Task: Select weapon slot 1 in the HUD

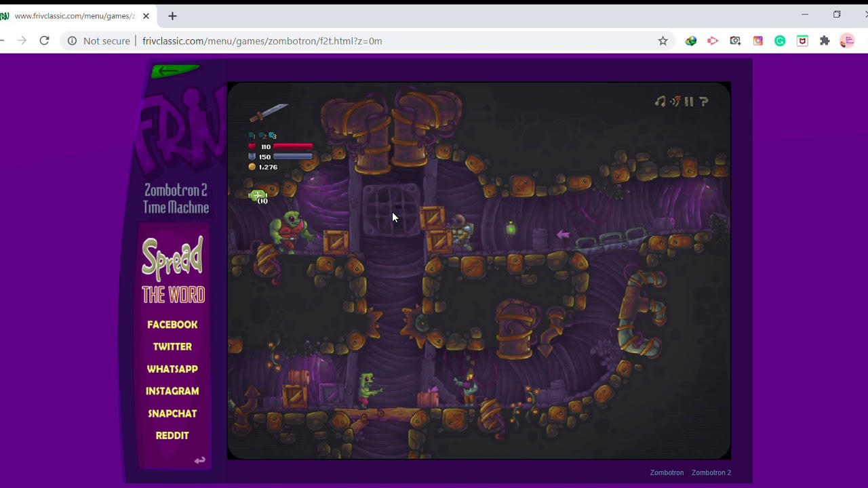Action: coord(252,136)
